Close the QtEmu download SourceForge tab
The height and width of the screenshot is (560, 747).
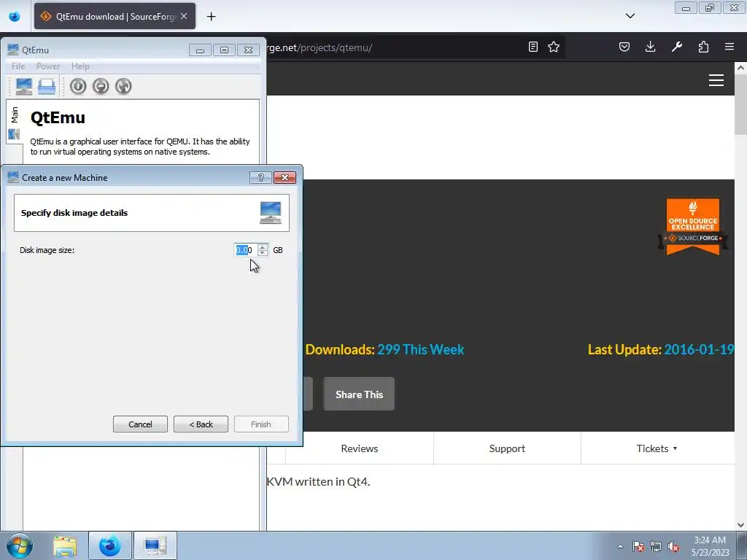click(x=184, y=16)
